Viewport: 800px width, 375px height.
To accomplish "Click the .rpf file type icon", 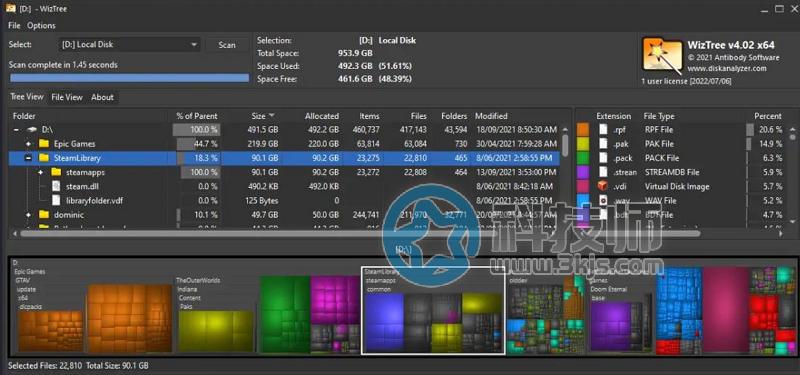I will point(604,130).
